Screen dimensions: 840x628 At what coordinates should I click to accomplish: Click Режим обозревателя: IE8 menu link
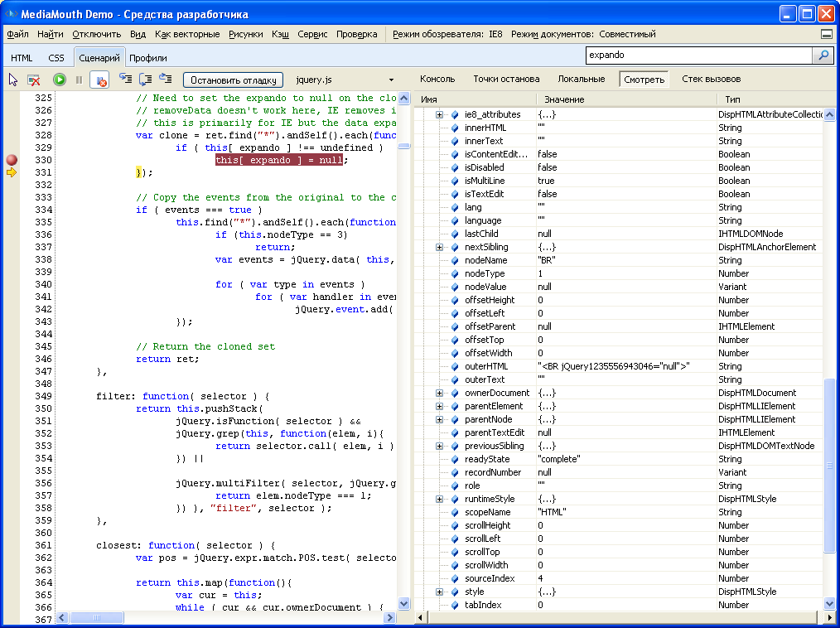click(x=447, y=35)
